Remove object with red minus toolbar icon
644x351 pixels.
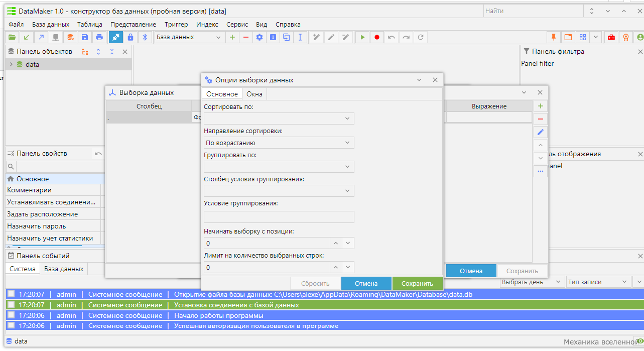[245, 37]
